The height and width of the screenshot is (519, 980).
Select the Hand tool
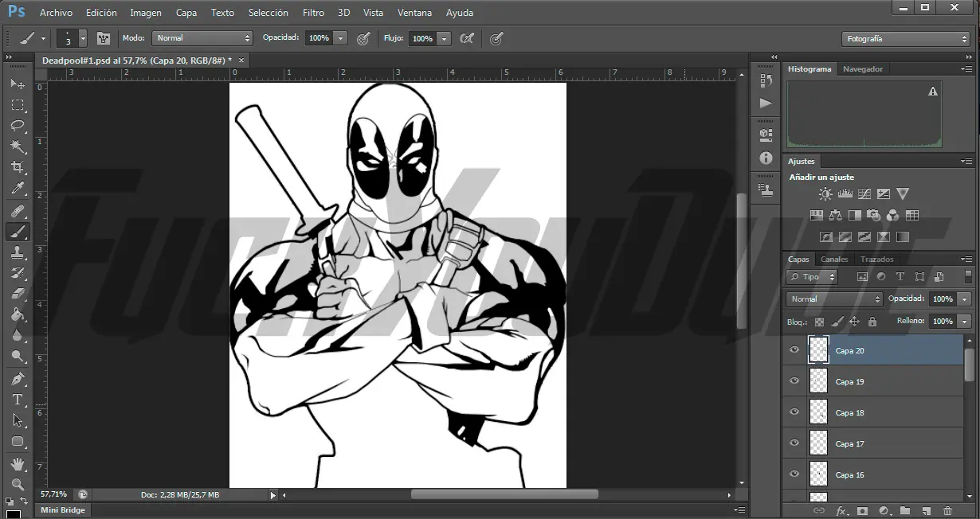click(x=18, y=463)
